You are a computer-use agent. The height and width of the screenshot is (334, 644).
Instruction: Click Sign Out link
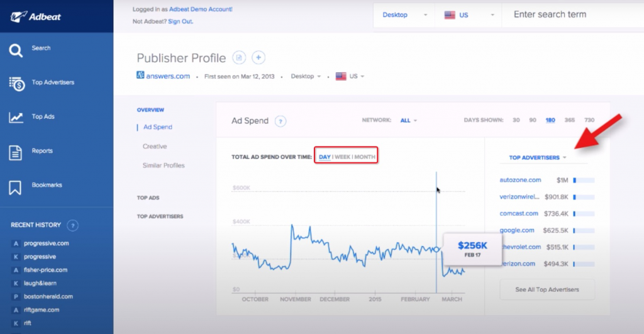coord(180,21)
